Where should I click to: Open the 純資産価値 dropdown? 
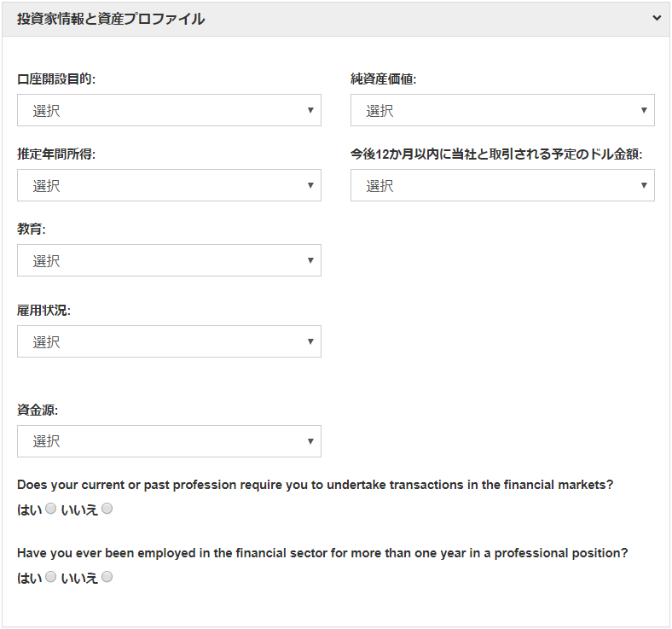(x=502, y=110)
